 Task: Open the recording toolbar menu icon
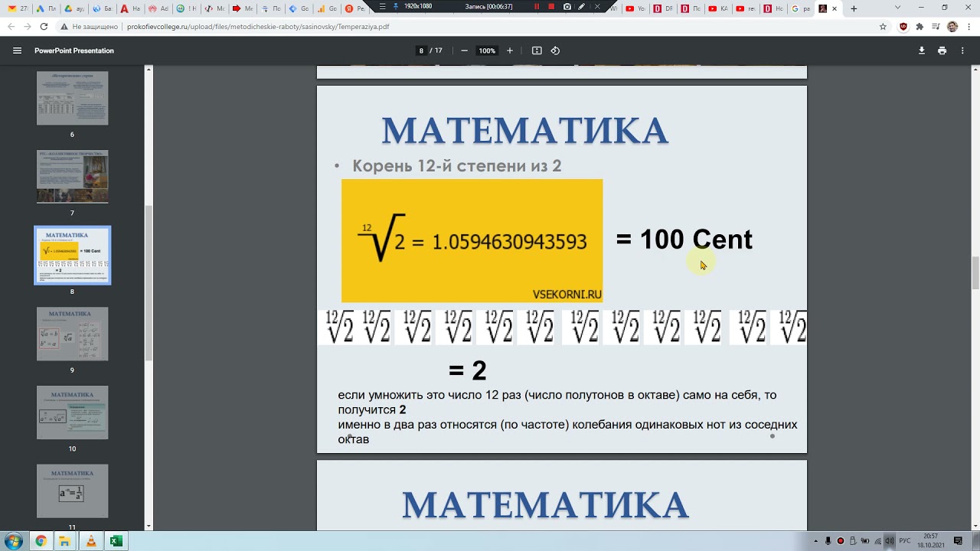pyautogui.click(x=382, y=6)
